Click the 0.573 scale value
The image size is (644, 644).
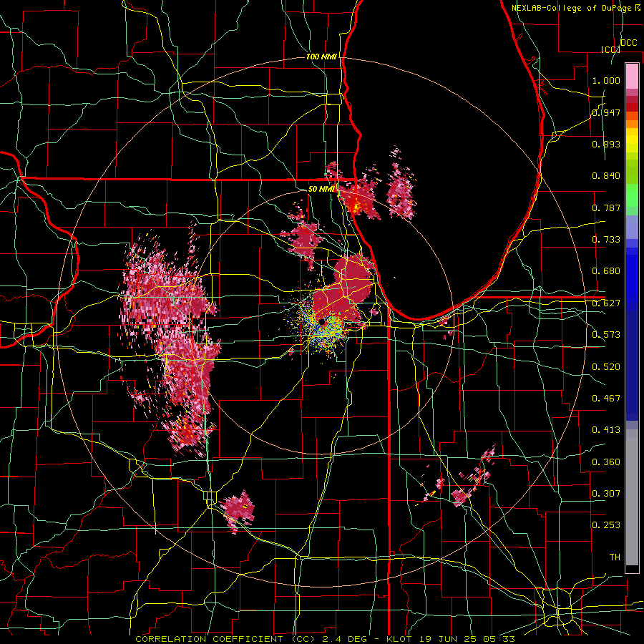606,335
